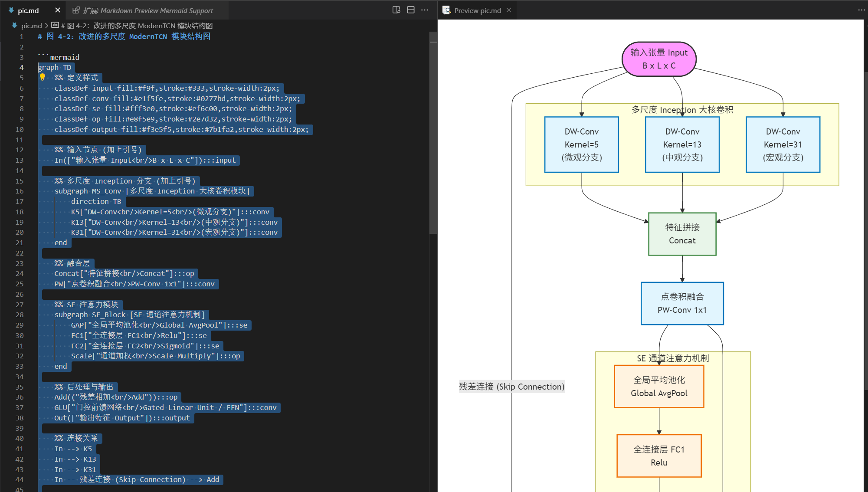The width and height of the screenshot is (868, 492).
Task: Click the GAP Global AvgPool code line
Action: pyautogui.click(x=159, y=325)
